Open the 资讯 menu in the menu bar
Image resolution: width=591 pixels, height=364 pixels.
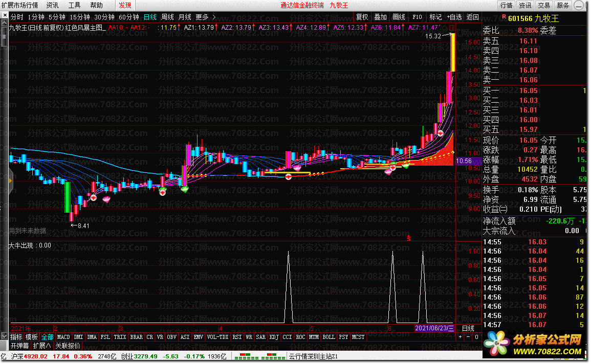(x=52, y=5)
